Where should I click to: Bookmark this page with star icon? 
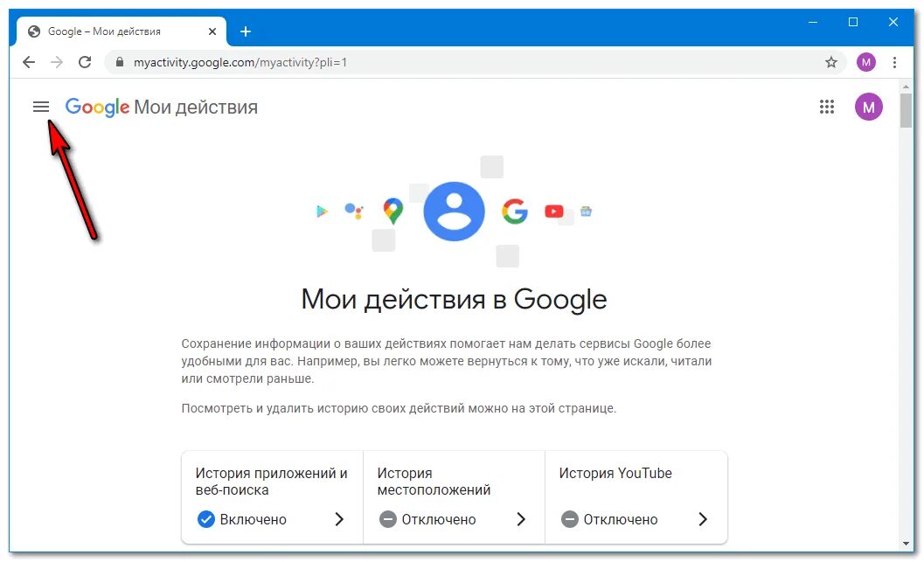tap(830, 62)
